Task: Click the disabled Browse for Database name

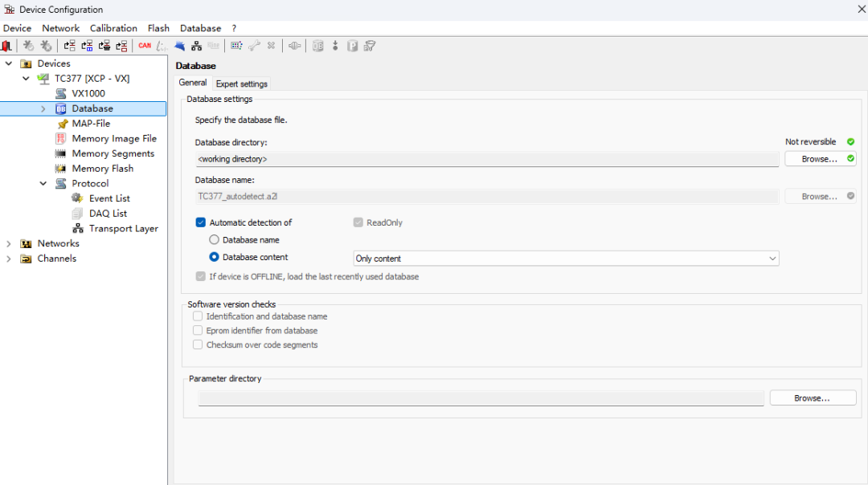Action: click(x=820, y=196)
